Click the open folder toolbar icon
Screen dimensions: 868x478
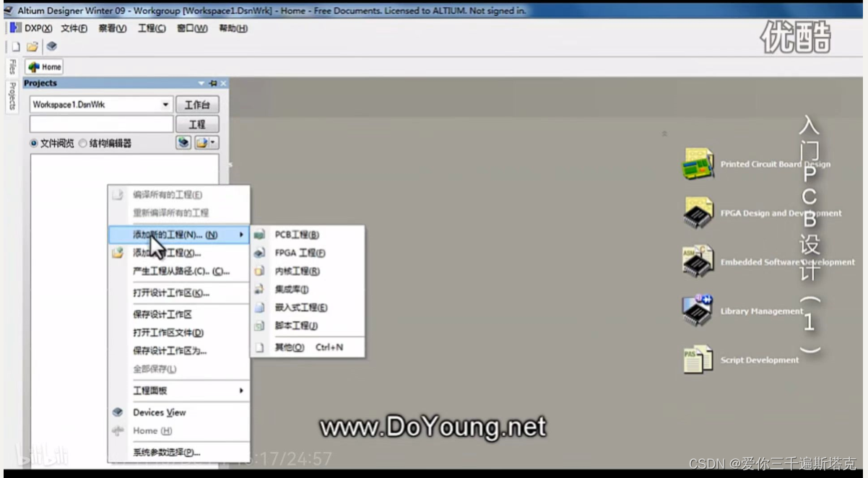(32, 46)
